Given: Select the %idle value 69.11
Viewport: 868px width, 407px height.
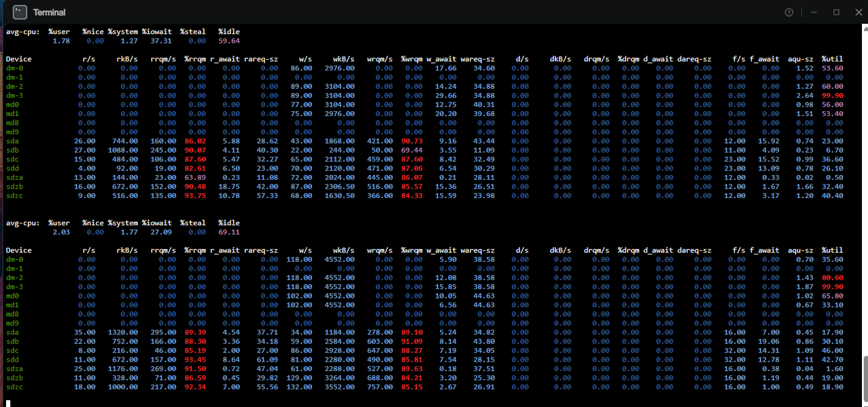Looking at the screenshot, I should point(229,232).
